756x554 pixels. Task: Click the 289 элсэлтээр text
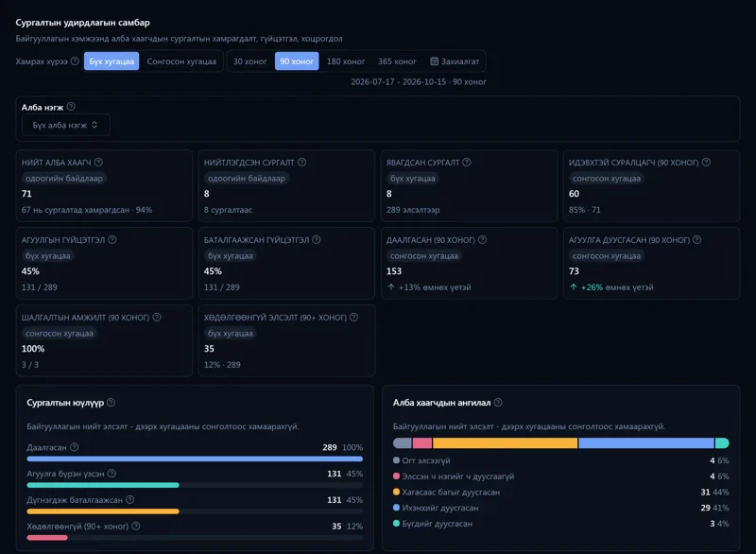pos(413,210)
